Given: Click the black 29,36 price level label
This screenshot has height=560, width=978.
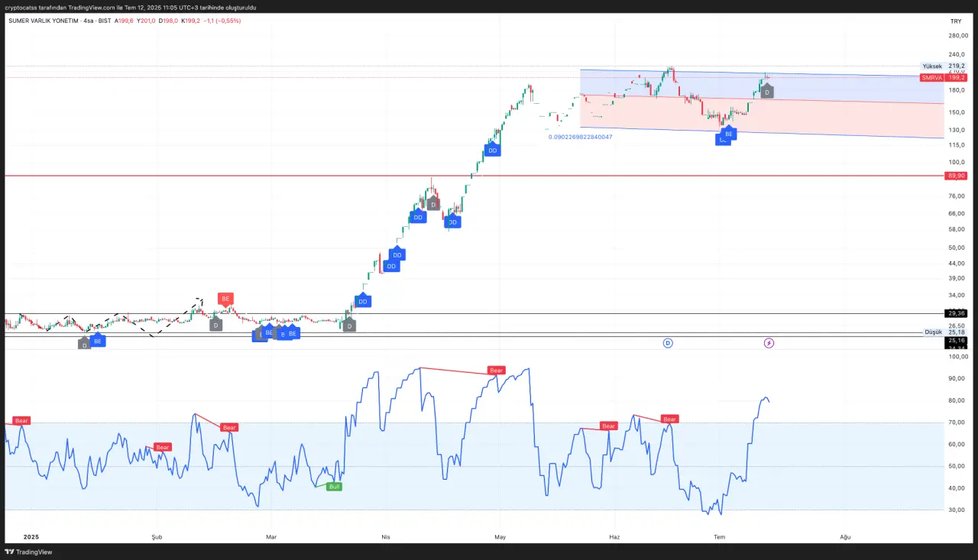Looking at the screenshot, I should pos(956,313).
